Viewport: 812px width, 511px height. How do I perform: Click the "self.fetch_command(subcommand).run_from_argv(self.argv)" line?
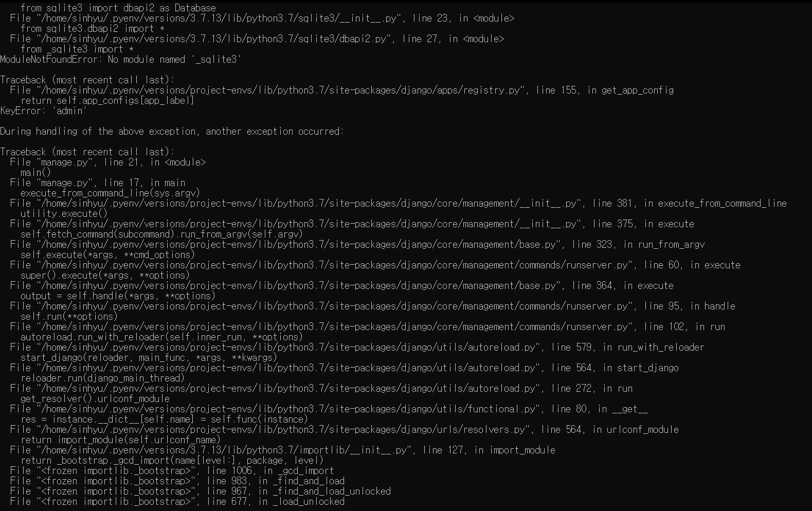click(x=161, y=234)
